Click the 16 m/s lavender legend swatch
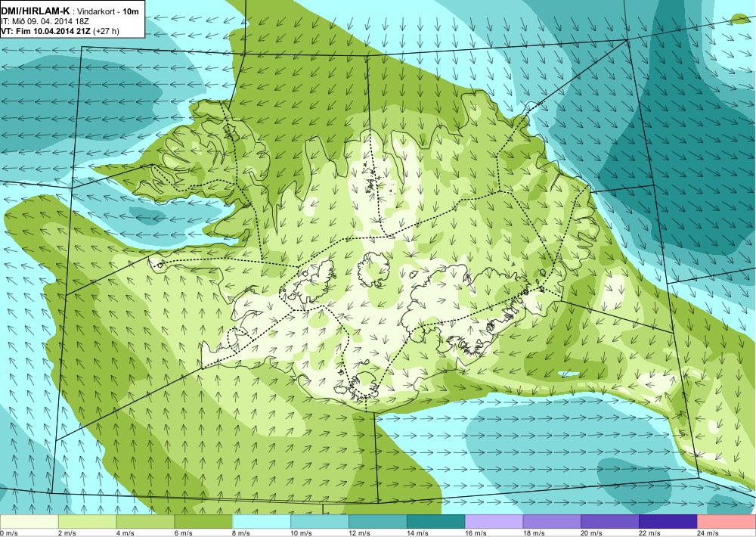756x537 pixels. (x=494, y=522)
